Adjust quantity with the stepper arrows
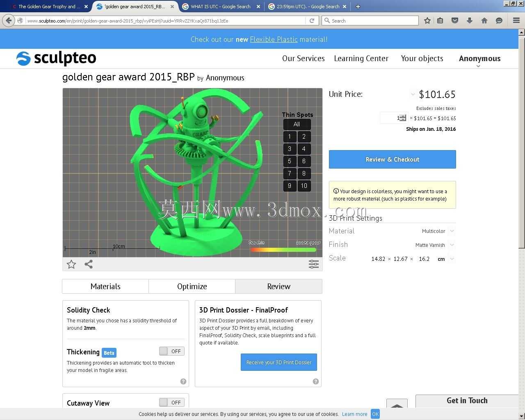The height and width of the screenshot is (420, 525). (x=403, y=118)
